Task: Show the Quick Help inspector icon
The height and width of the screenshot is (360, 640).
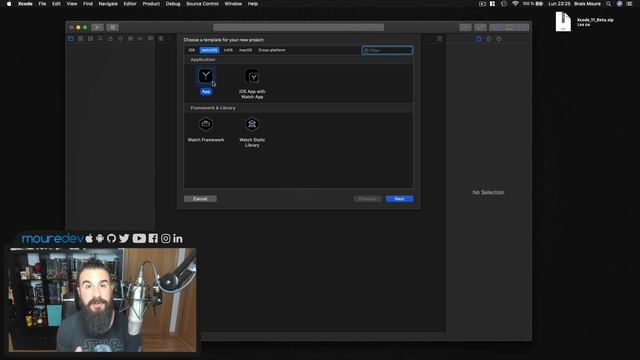Action: [499, 39]
